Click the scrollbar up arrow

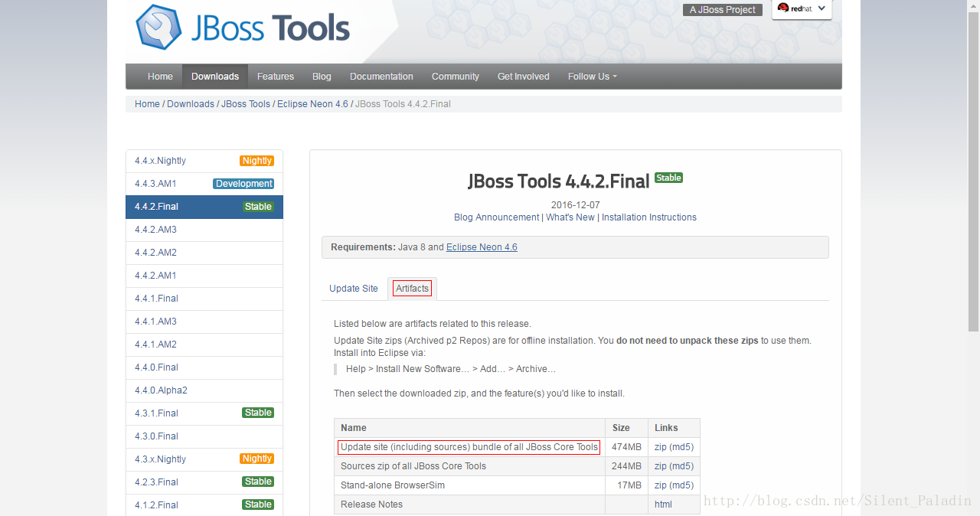coord(974,5)
